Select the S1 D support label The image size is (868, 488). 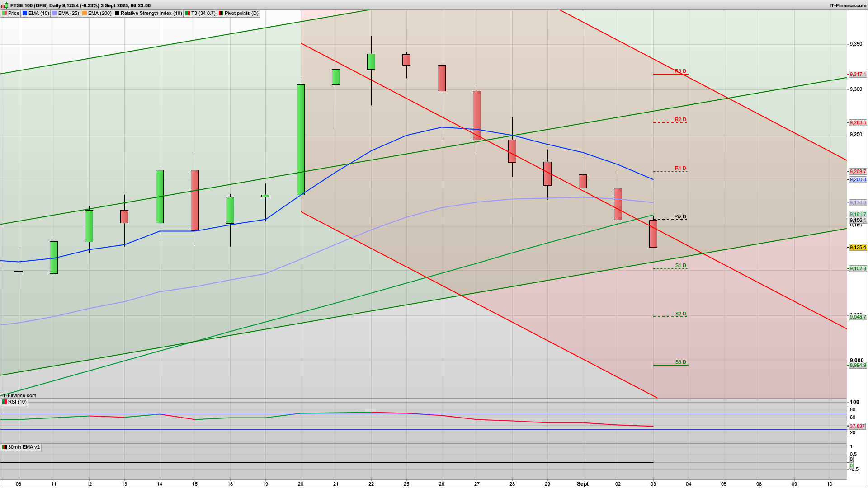(x=681, y=265)
